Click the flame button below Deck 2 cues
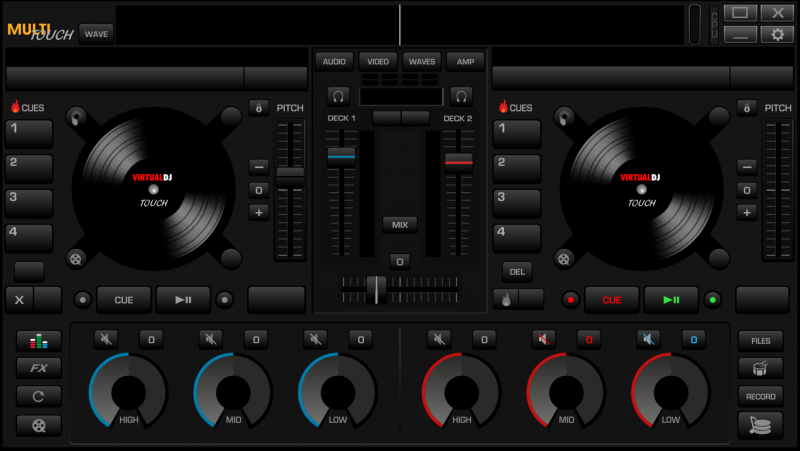This screenshot has height=451, width=800. (506, 299)
